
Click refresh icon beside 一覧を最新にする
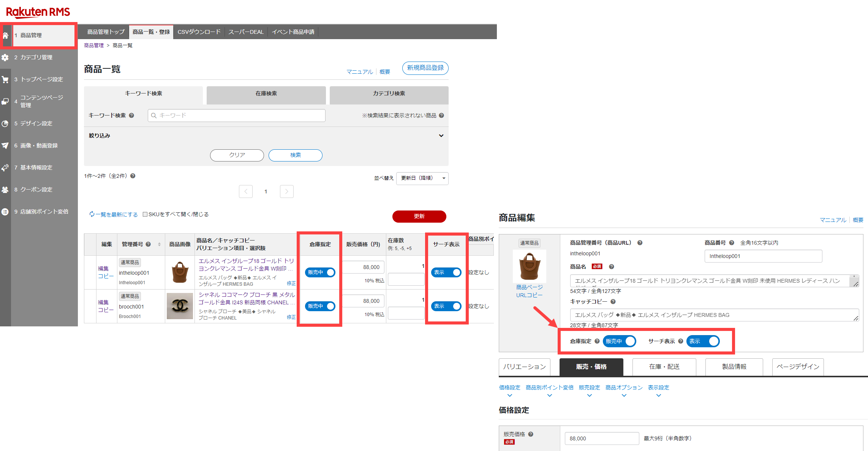click(92, 214)
